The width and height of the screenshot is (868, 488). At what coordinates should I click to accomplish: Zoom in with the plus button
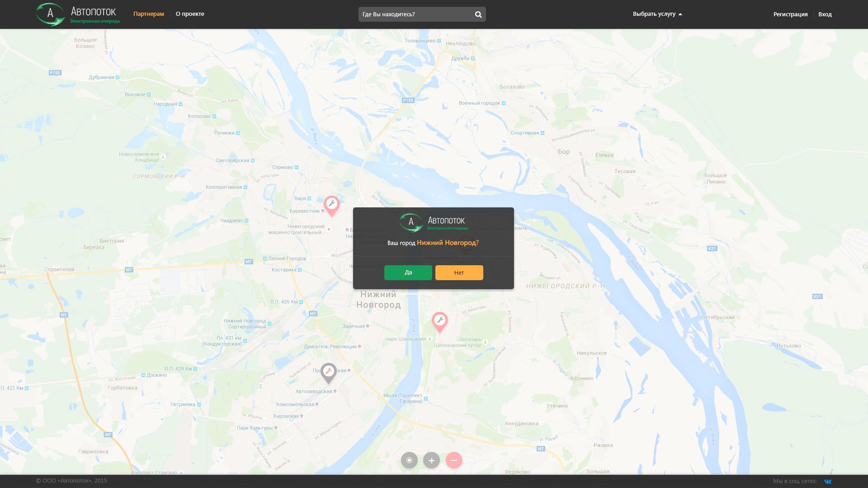coord(432,460)
